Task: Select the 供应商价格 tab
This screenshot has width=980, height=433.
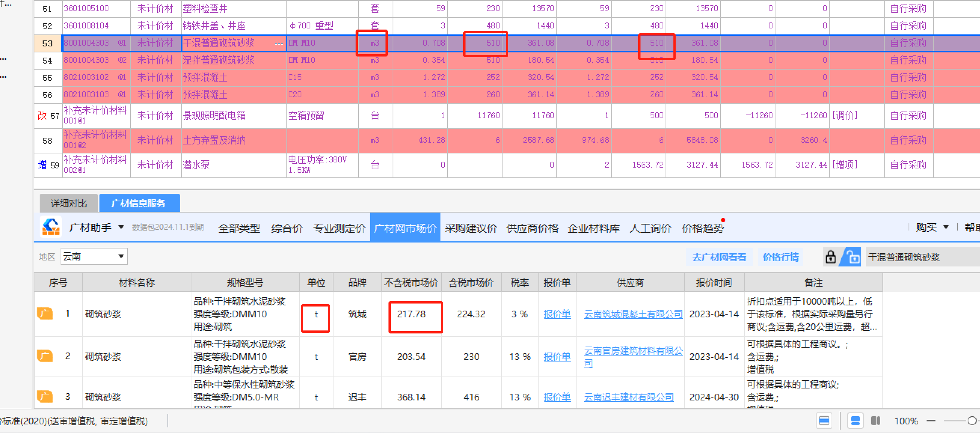Action: click(532, 228)
